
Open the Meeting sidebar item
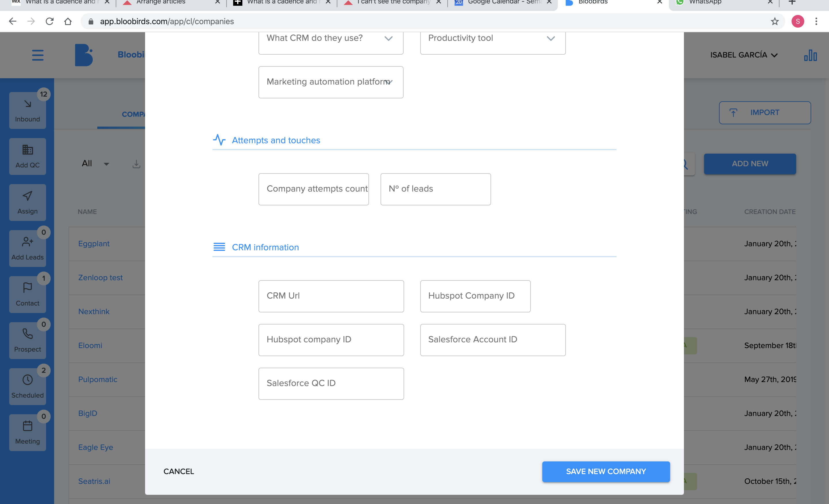coord(28,433)
